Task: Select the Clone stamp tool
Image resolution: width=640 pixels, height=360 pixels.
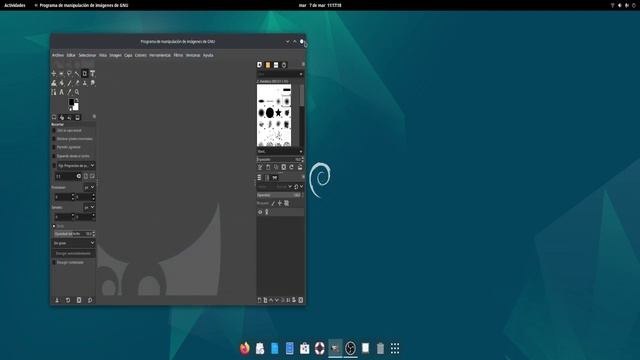Action: point(84,83)
